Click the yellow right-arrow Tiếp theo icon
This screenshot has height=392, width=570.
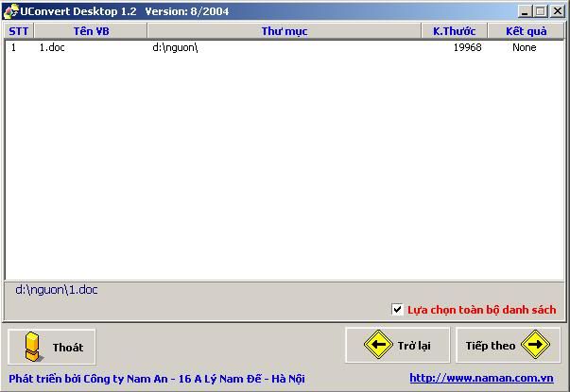tap(535, 345)
